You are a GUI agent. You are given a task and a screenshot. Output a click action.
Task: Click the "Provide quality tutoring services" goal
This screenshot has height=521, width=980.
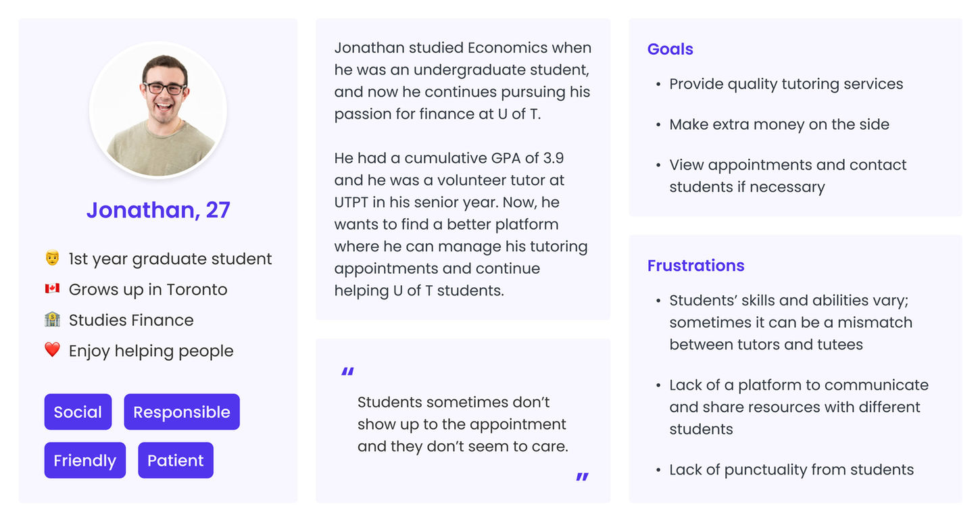pyautogui.click(x=785, y=84)
